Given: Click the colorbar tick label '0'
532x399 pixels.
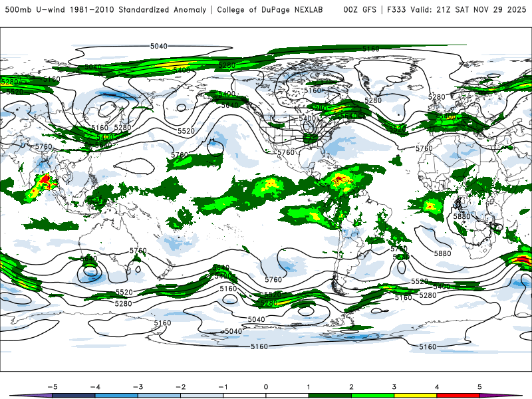Looking at the screenshot, I should 266,387.
